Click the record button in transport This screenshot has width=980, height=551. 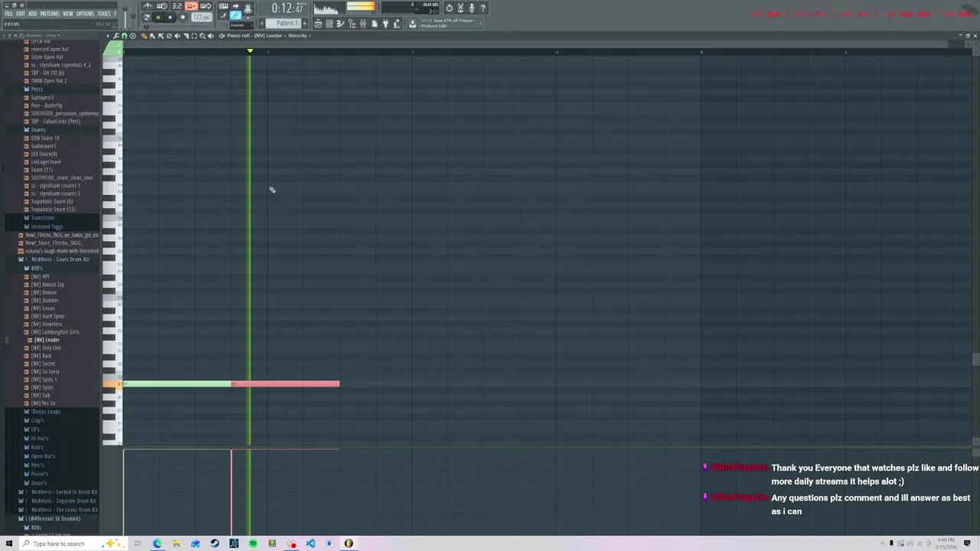point(182,18)
